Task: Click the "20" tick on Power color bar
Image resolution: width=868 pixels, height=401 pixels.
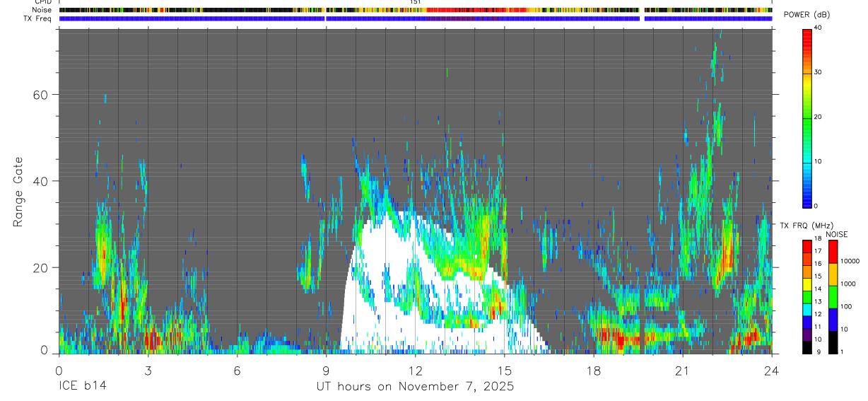Action: point(818,117)
